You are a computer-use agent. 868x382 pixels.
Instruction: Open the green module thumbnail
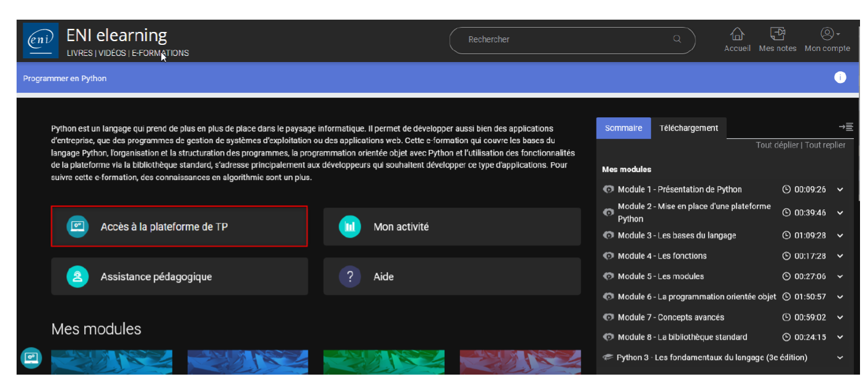(384, 362)
